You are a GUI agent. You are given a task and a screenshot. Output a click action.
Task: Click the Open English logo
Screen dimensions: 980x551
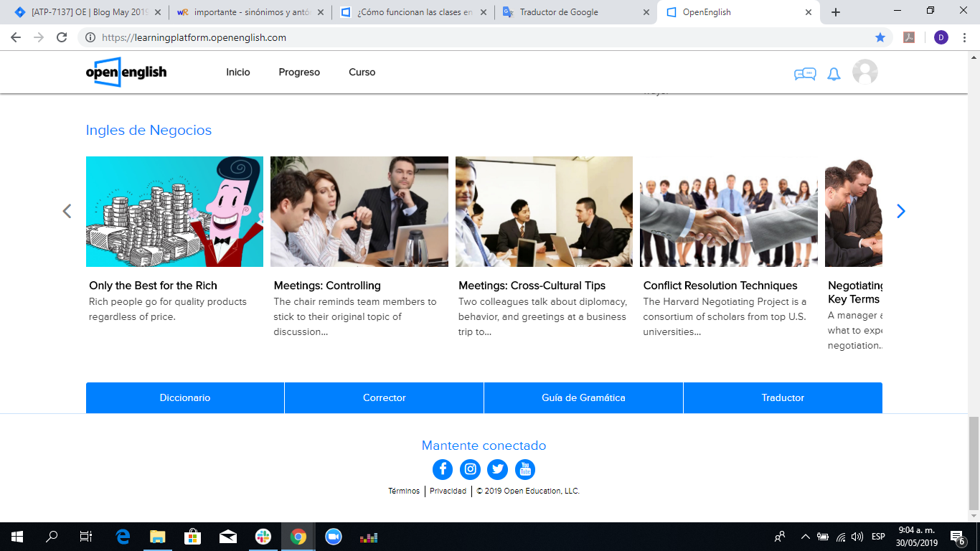point(126,72)
